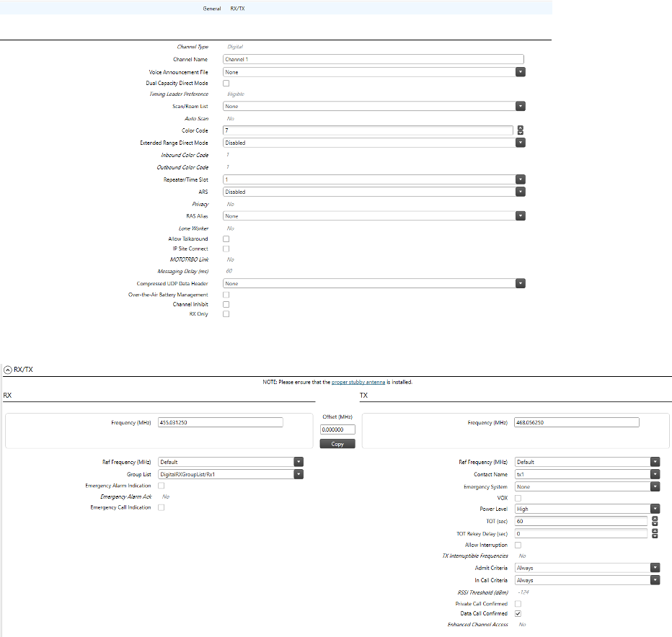
Task: Enable VOX for transmit
Action: click(x=517, y=497)
